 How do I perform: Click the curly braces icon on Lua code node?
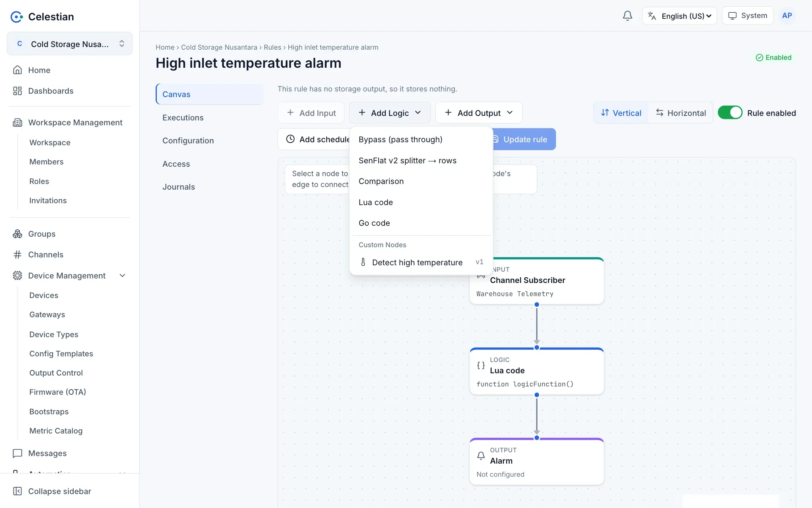coord(481,365)
